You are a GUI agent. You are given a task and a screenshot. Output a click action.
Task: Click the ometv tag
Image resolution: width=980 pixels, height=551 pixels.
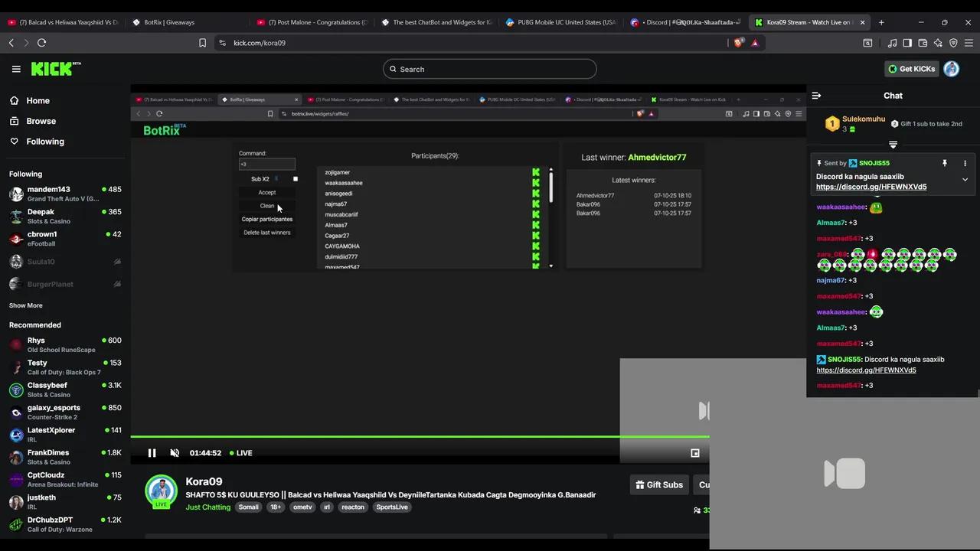pyautogui.click(x=302, y=507)
